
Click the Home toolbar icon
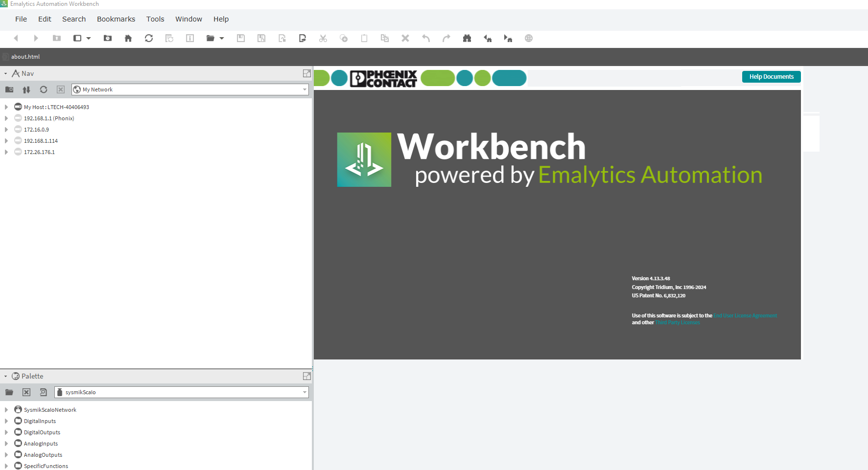(128, 38)
